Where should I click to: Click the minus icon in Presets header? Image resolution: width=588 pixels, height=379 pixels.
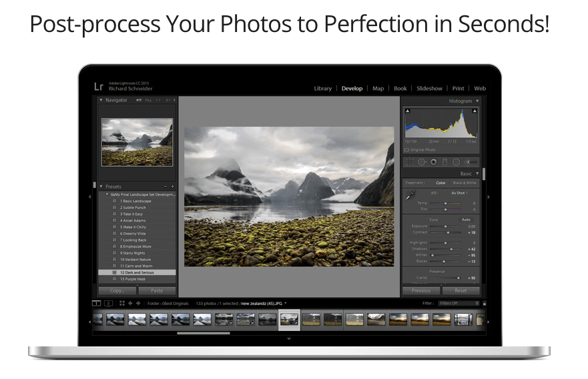166,186
